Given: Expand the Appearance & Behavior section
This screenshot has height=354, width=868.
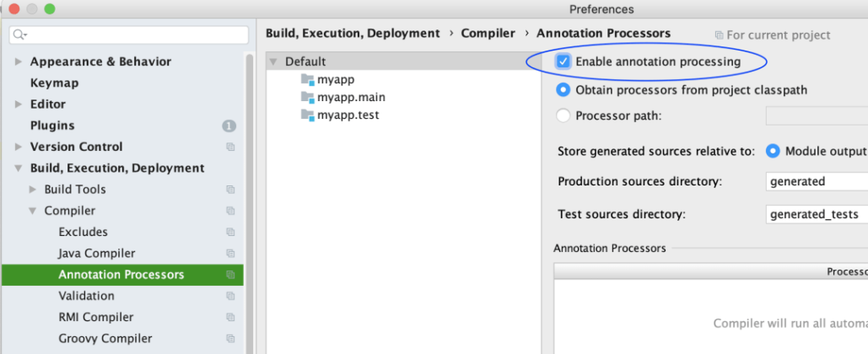Looking at the screenshot, I should click(x=19, y=62).
